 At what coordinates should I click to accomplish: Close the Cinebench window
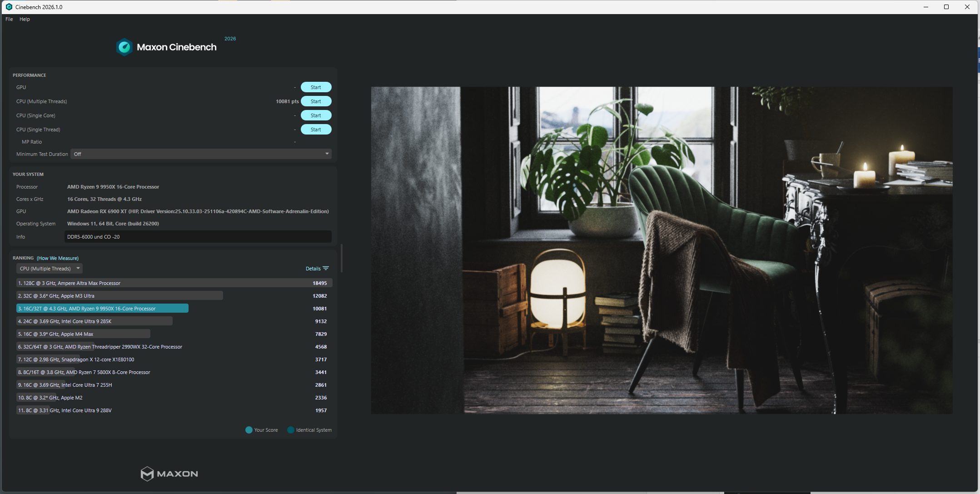[x=967, y=7]
